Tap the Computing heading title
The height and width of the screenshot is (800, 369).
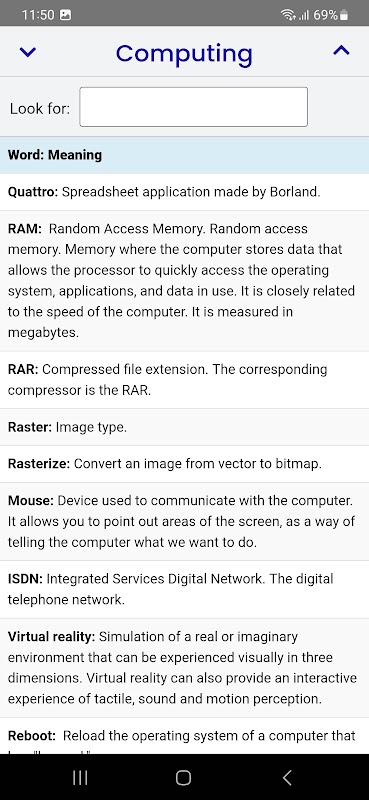point(184,53)
